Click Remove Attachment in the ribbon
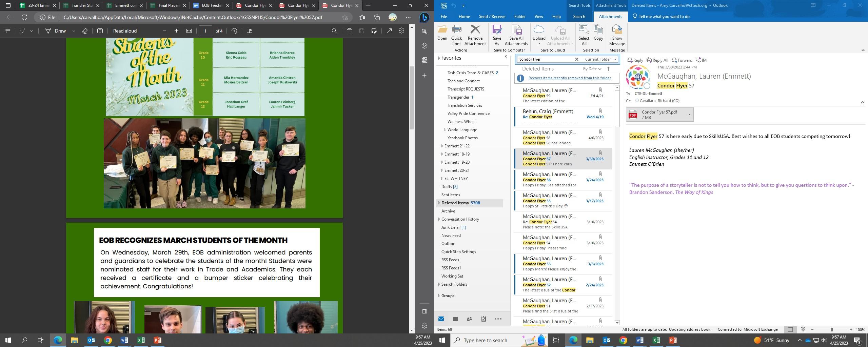This screenshot has height=347, width=868. click(475, 35)
